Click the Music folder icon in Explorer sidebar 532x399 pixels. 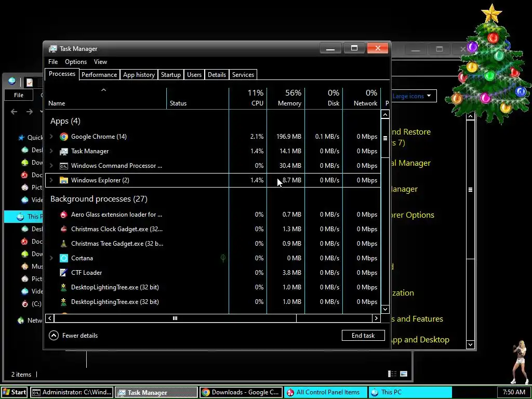click(x=25, y=267)
